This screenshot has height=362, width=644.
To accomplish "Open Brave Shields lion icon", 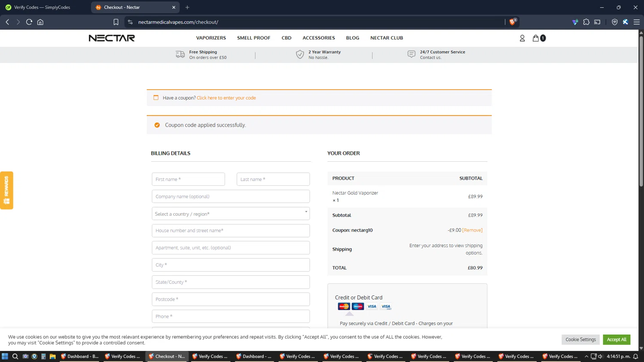I will (x=513, y=22).
